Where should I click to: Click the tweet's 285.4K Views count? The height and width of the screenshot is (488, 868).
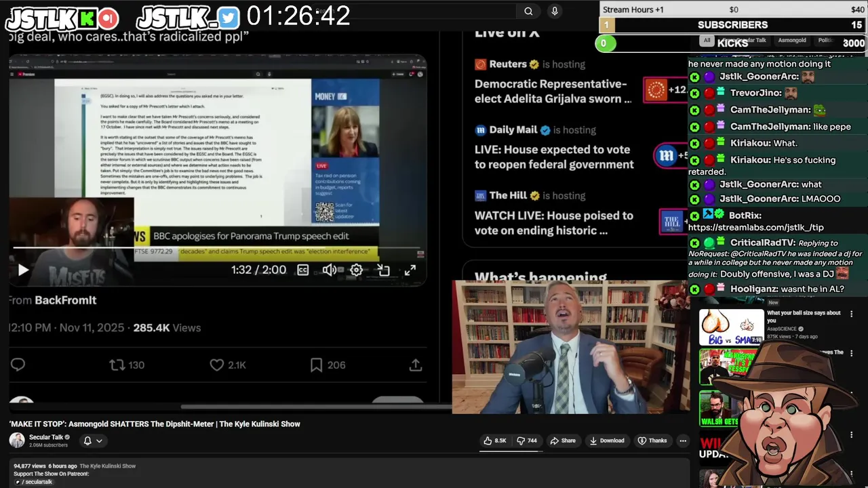pyautogui.click(x=167, y=328)
